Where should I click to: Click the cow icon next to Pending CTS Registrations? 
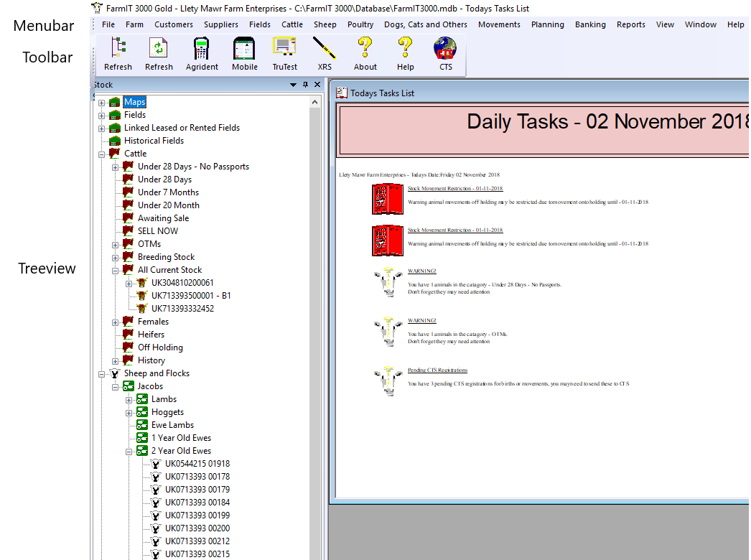click(x=388, y=381)
